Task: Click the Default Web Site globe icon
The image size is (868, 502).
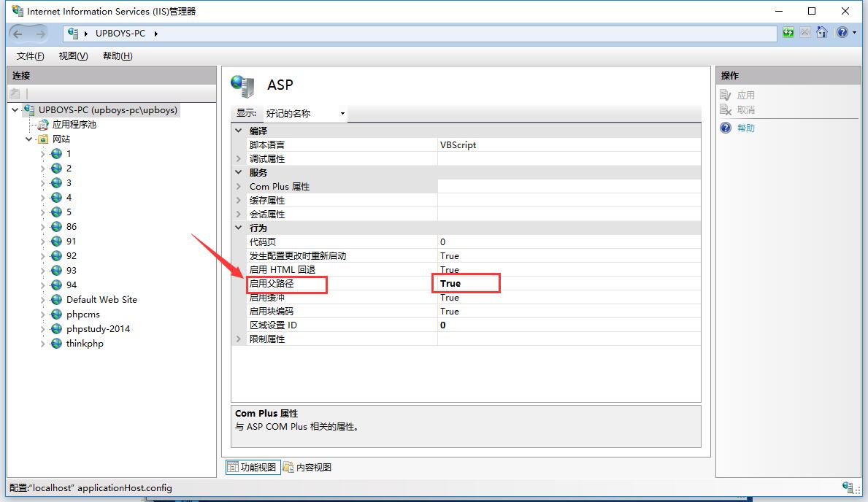Action: click(56, 299)
